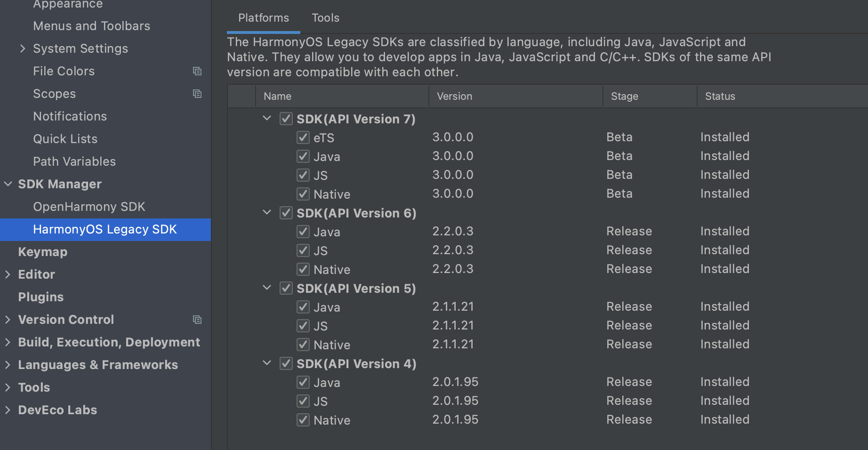Click the project-level icon beside File Colors
The width and height of the screenshot is (868, 450).
coord(197,71)
